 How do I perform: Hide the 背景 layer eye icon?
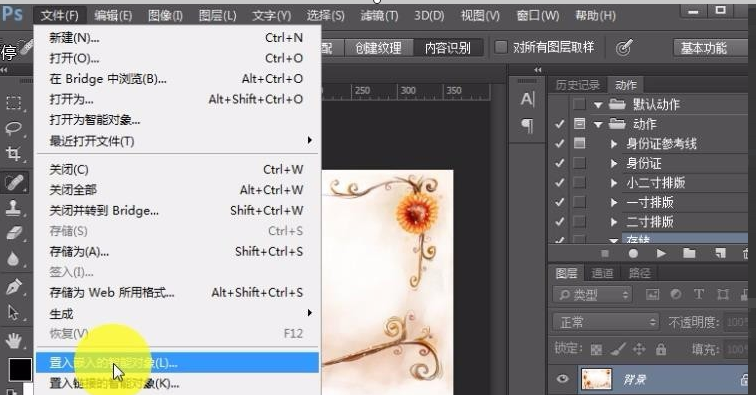[x=562, y=379]
